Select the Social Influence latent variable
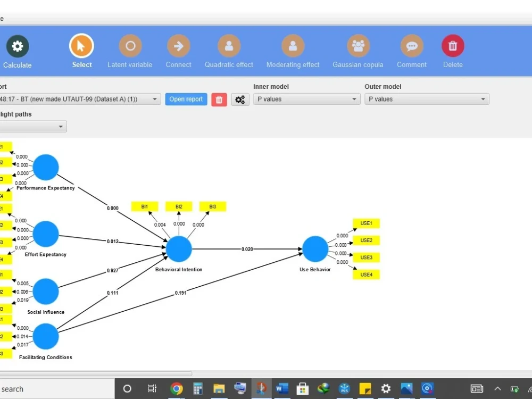The width and height of the screenshot is (532, 399). pos(46,292)
